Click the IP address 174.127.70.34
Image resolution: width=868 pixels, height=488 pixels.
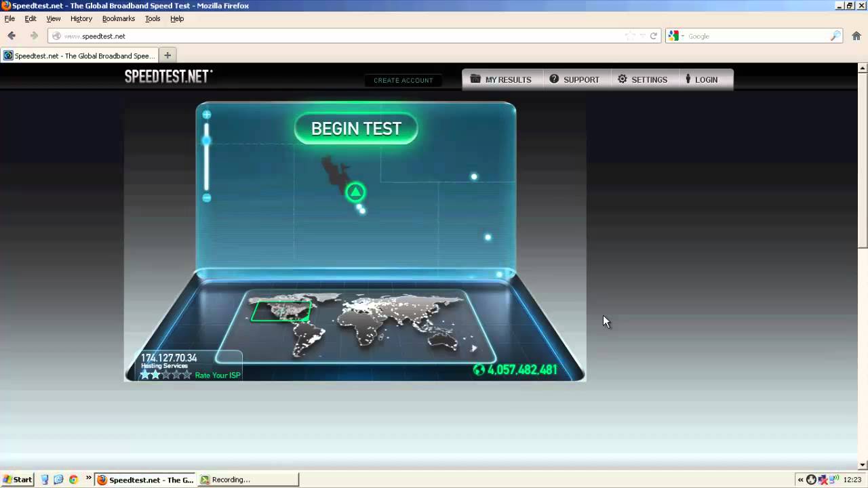pyautogui.click(x=169, y=358)
